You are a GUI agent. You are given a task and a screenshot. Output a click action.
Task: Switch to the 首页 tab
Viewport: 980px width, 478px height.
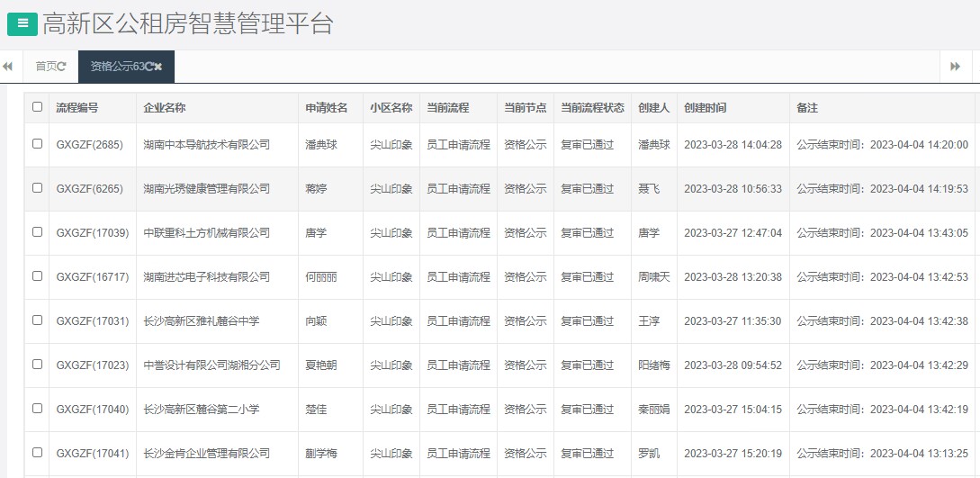(50, 67)
